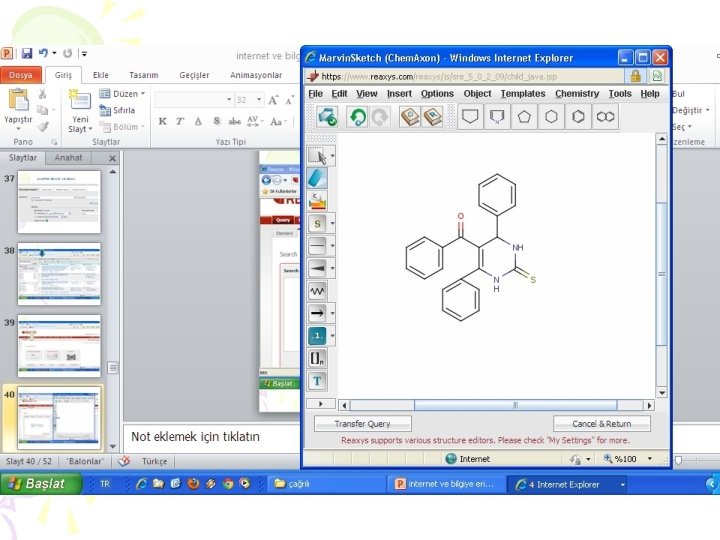Toggle Bold 'K' formatting in PowerPoint
The image size is (720, 540).
162,121
